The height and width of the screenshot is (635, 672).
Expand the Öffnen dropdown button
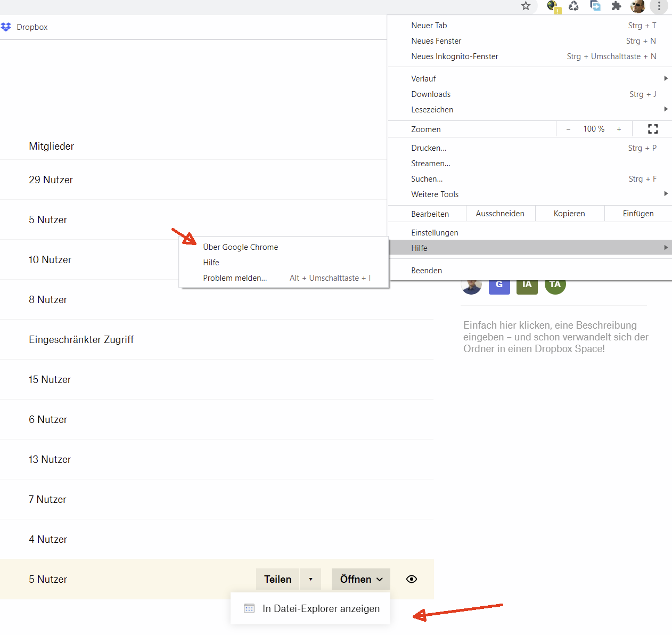[361, 579]
